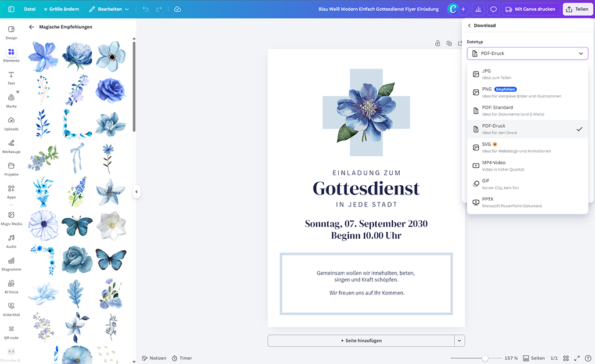The height and width of the screenshot is (364, 595).
Task: Open the help question mark
Action: coord(588,358)
